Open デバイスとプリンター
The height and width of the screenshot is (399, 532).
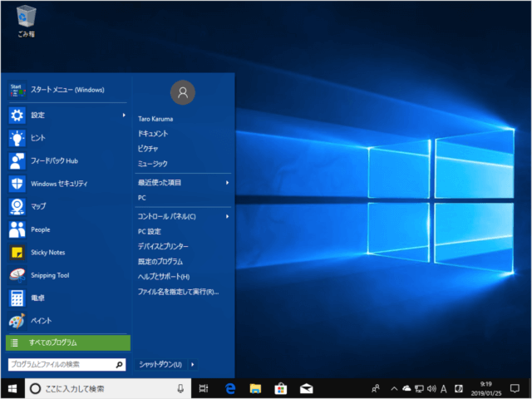163,246
